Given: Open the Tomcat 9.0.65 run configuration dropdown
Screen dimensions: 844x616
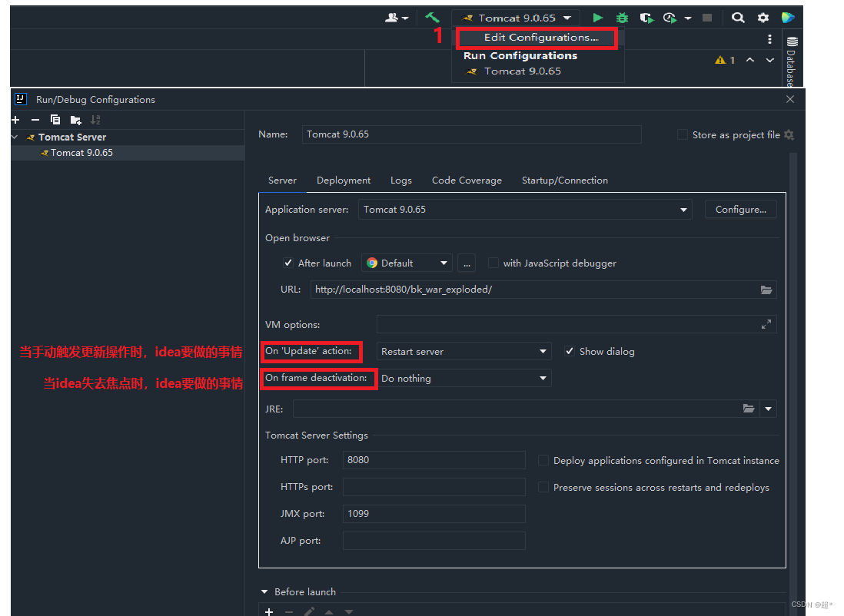Looking at the screenshot, I should pos(516,18).
